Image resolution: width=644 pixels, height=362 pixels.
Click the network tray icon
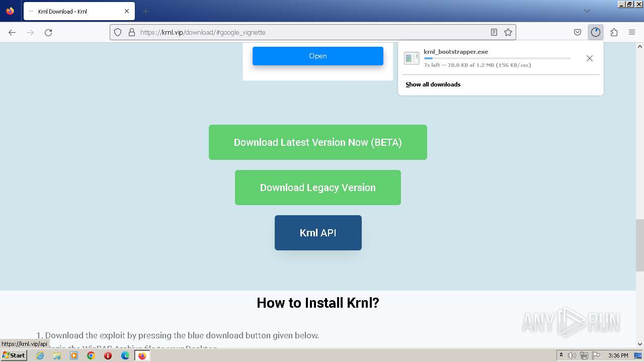[584, 355]
